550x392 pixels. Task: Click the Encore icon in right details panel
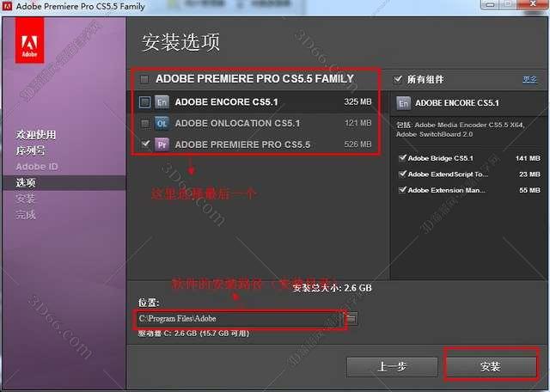pyautogui.click(x=403, y=103)
